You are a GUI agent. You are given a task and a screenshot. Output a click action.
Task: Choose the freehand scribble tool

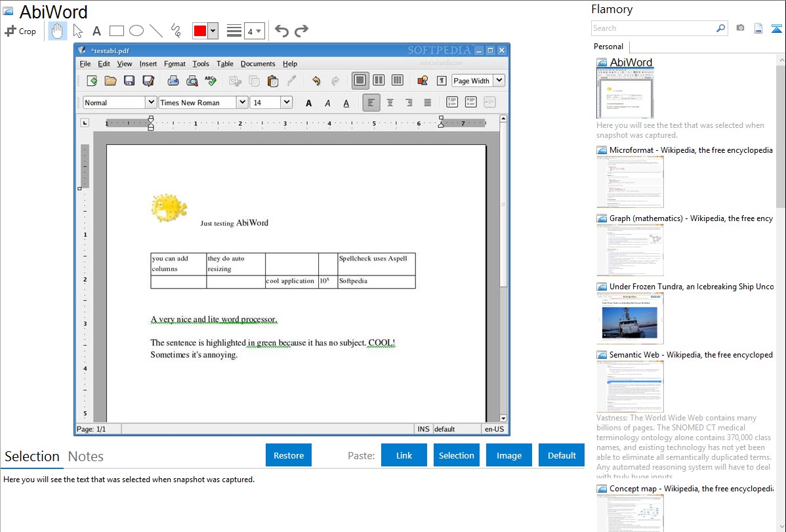176,31
